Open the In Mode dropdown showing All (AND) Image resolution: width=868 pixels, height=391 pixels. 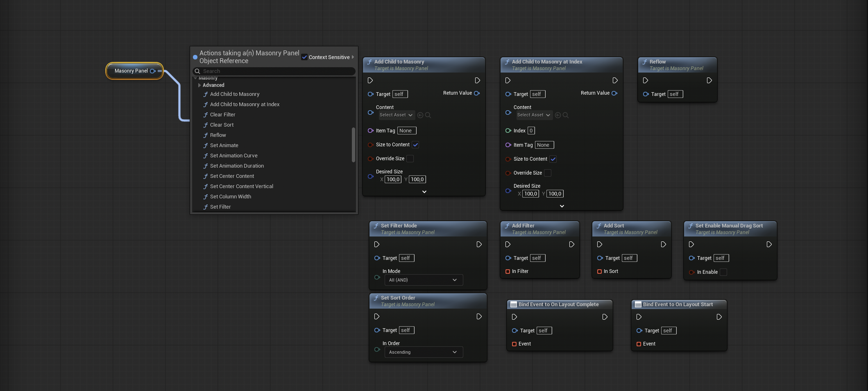pyautogui.click(x=423, y=280)
